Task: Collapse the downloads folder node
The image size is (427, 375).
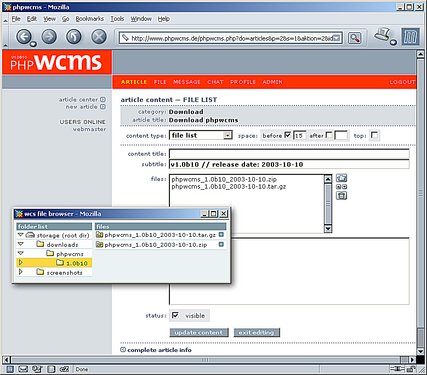Action: point(21,244)
